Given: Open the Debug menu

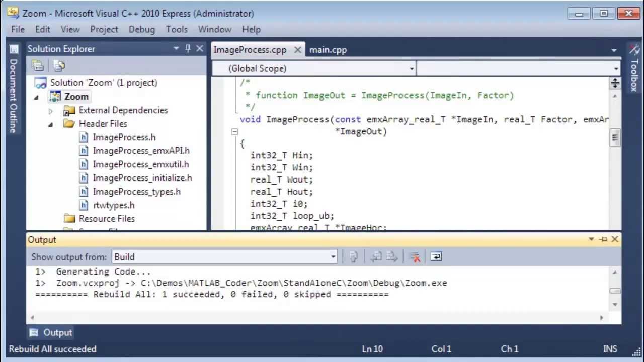Looking at the screenshot, I should point(142,29).
